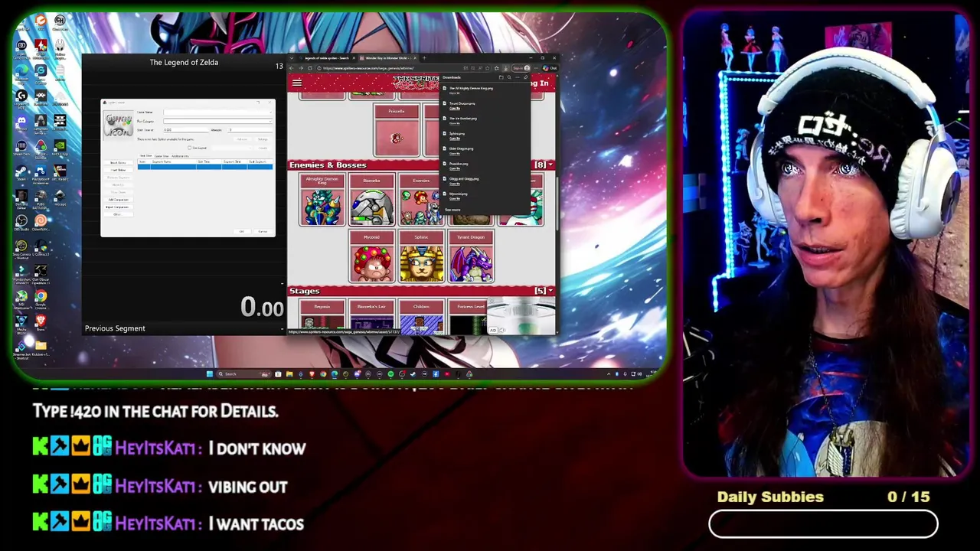Click the browser back arrow

292,68
